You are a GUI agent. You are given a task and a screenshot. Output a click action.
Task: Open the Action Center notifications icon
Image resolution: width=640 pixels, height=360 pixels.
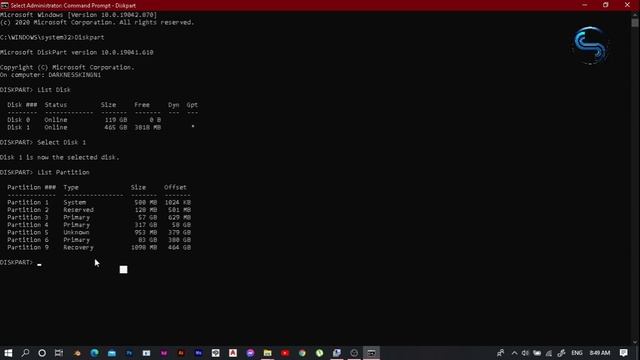tap(624, 353)
